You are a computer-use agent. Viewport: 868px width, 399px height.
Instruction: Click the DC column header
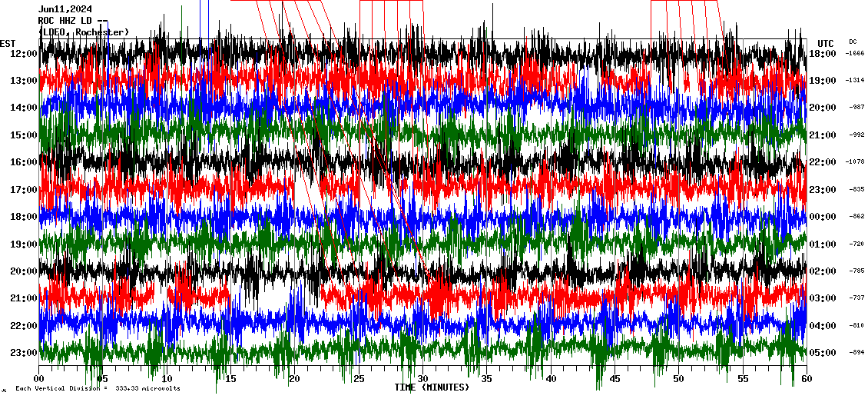(x=853, y=42)
